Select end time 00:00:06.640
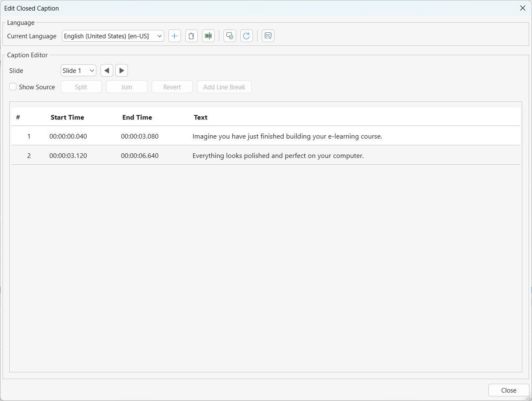The height and width of the screenshot is (401, 532). click(x=140, y=155)
